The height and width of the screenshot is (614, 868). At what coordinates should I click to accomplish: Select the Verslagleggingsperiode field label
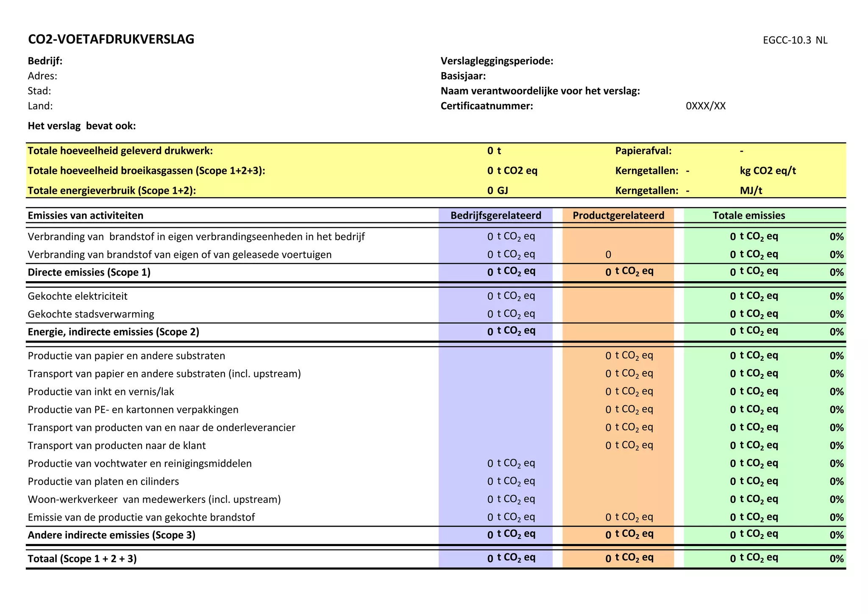coord(497,61)
